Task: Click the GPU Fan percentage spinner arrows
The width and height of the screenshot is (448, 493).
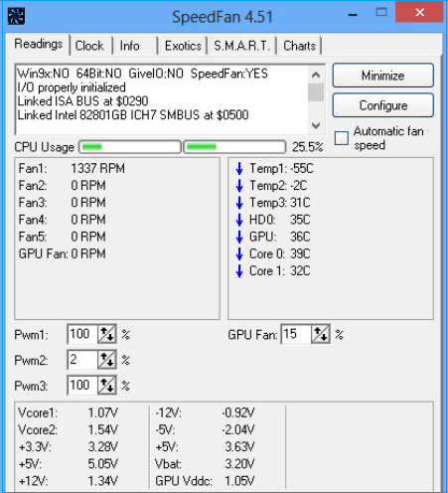Action: pos(321,334)
